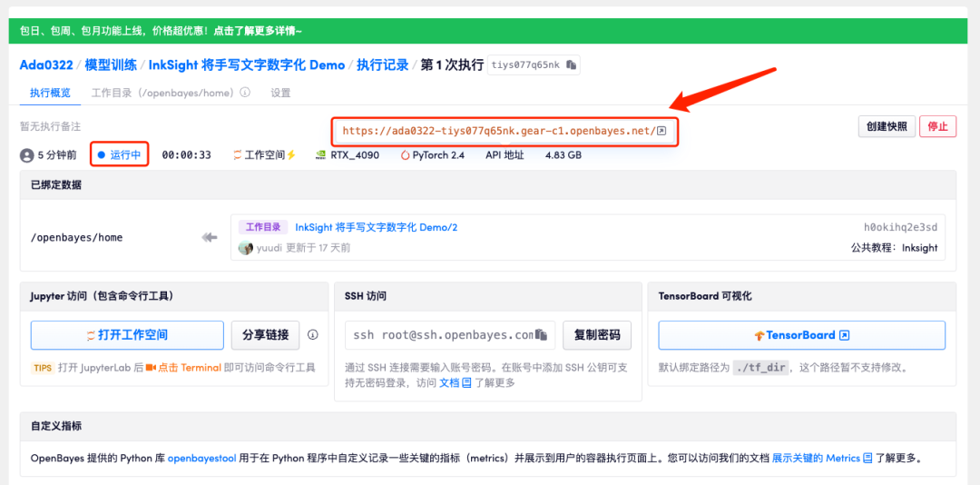Click the info icon next to 分享链接
980x485 pixels.
coord(313,334)
